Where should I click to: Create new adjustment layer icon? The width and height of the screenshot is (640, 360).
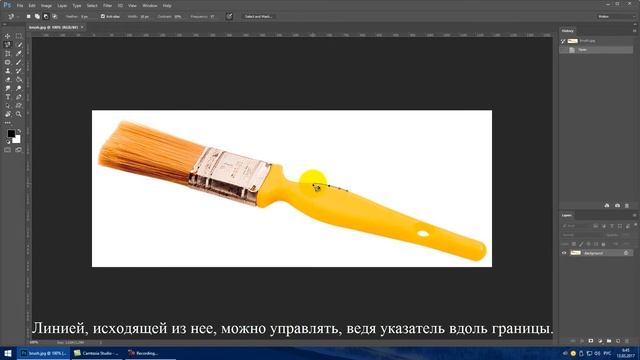(x=600, y=341)
